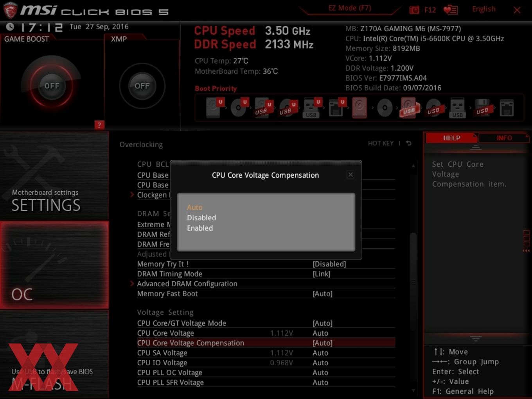
Task: Click the legacy CD/DVD boot icon without badge
Action: click(x=385, y=108)
